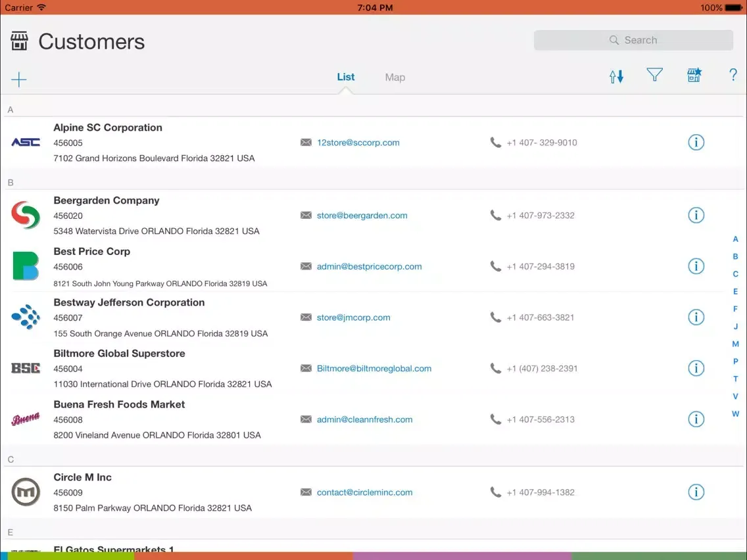Switch to the Map tab

pos(395,78)
